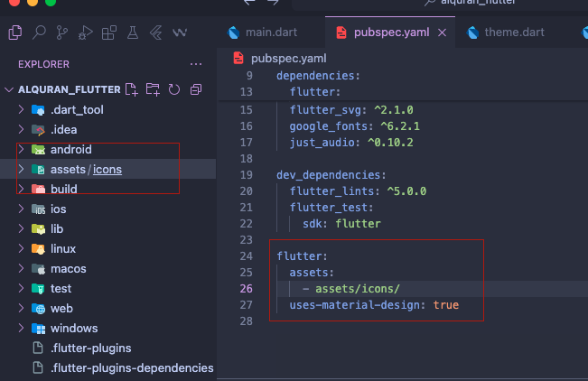Switch to the theme.dart tab

(514, 33)
